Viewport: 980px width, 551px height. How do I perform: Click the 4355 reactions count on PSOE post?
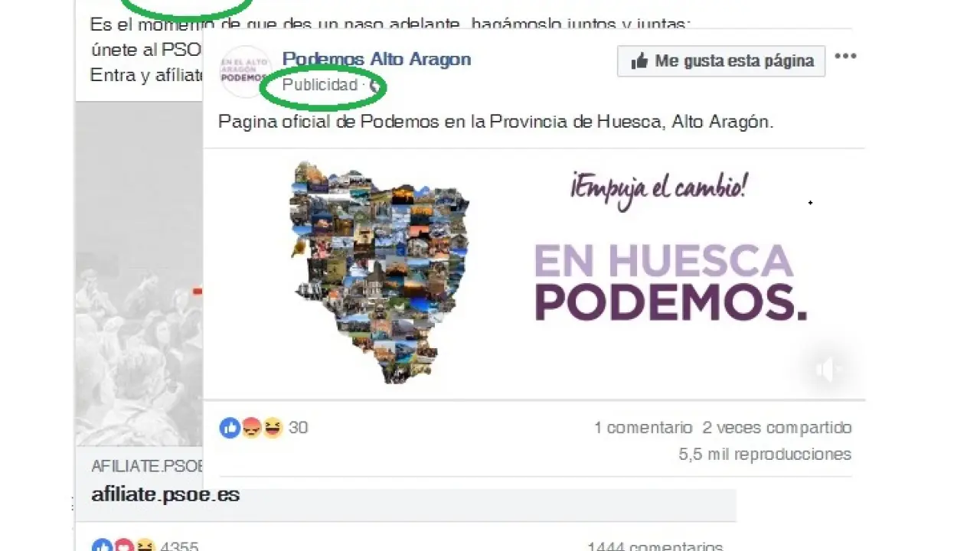point(179,546)
